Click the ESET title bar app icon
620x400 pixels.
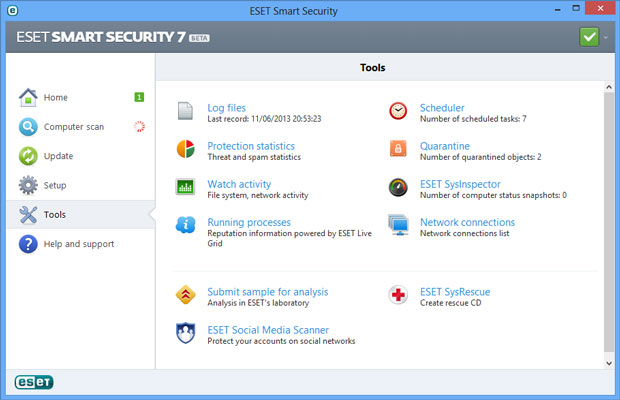pyautogui.click(x=13, y=11)
